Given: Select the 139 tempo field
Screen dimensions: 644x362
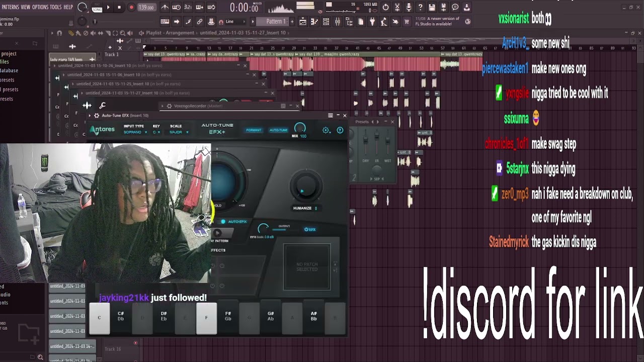Looking at the screenshot, I should 146,8.
